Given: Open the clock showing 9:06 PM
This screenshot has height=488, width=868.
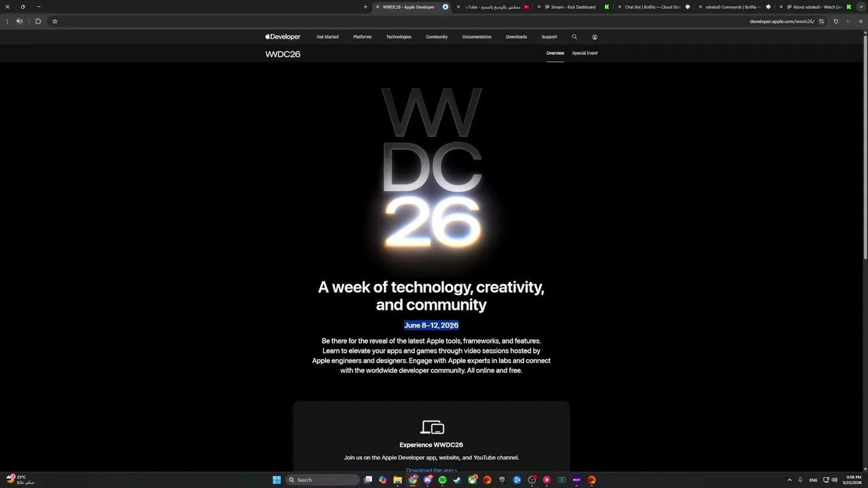Looking at the screenshot, I should (x=853, y=480).
